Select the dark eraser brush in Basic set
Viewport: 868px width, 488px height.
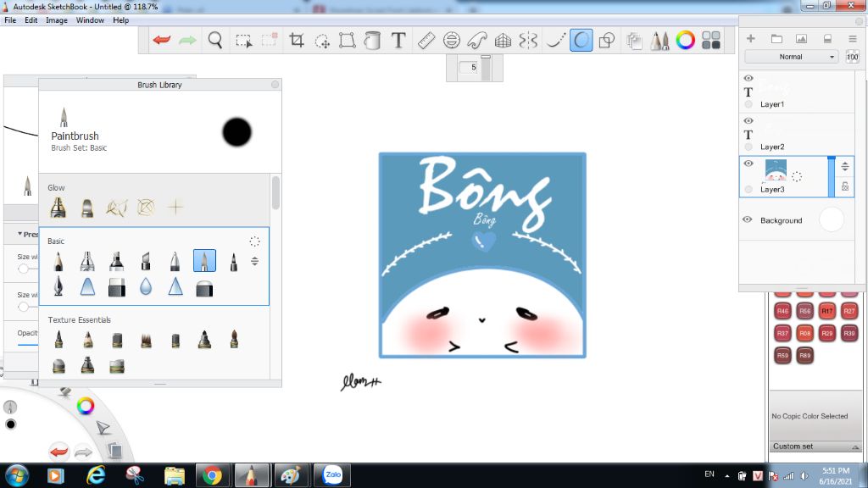click(x=117, y=288)
